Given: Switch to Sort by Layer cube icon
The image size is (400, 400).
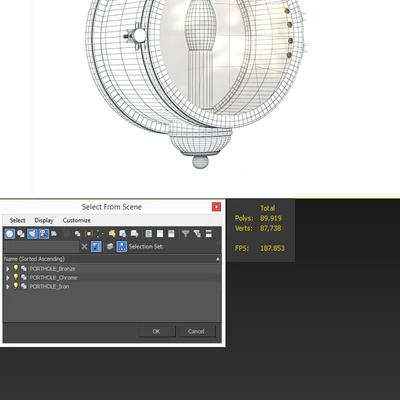Looking at the screenshot, I should [110, 247].
